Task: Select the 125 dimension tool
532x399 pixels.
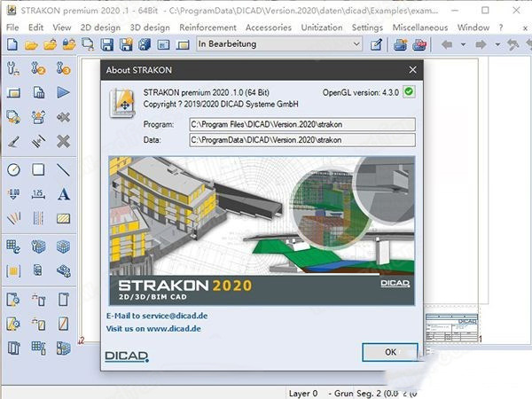Action: (38, 194)
